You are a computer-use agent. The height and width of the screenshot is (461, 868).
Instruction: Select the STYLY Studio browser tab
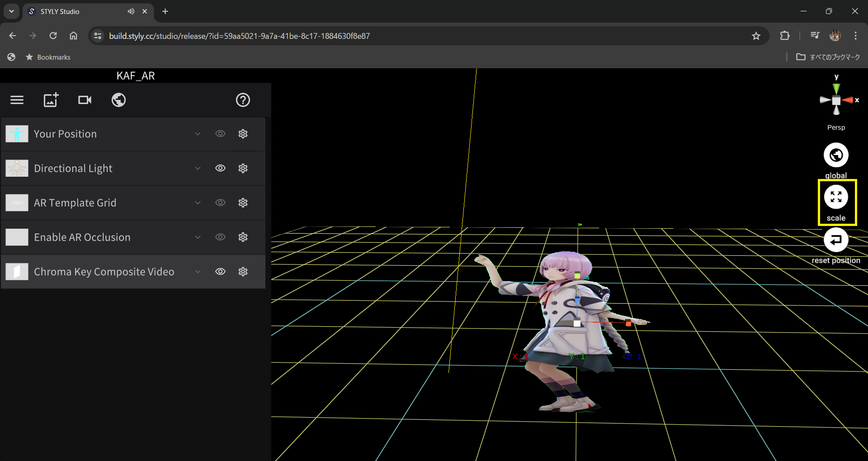[88, 11]
